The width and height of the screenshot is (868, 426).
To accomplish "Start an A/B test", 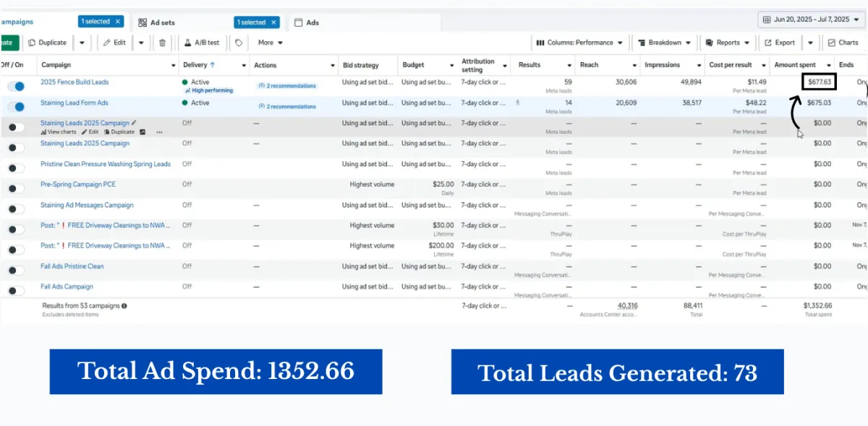I will tap(203, 43).
